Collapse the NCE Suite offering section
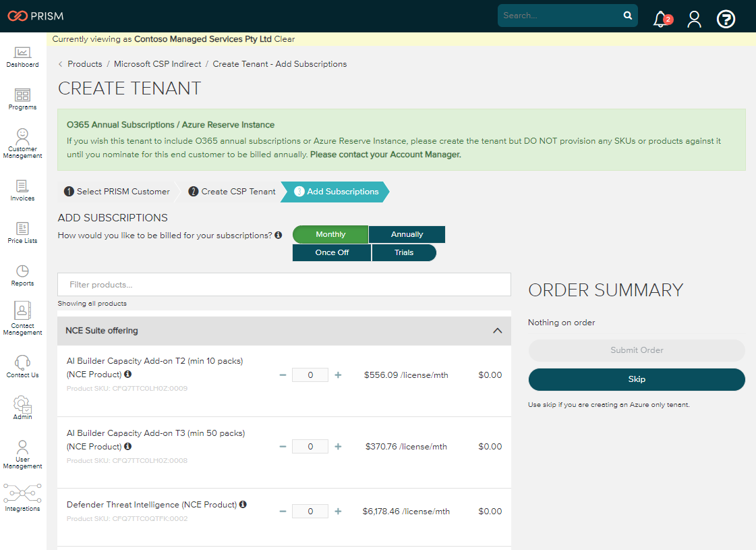Image resolution: width=756 pixels, height=550 pixels. pos(498,331)
